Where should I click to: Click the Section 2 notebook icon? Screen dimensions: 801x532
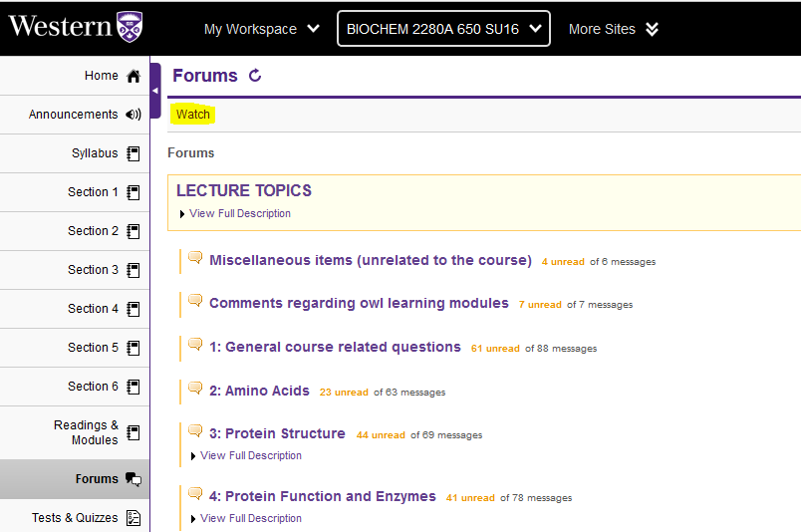(x=133, y=231)
